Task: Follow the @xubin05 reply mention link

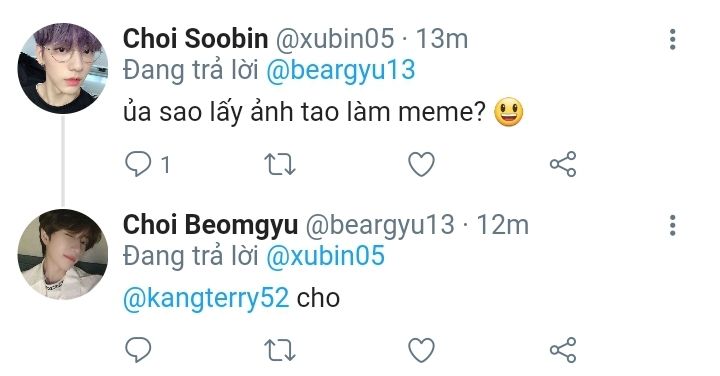Action: pos(325,256)
